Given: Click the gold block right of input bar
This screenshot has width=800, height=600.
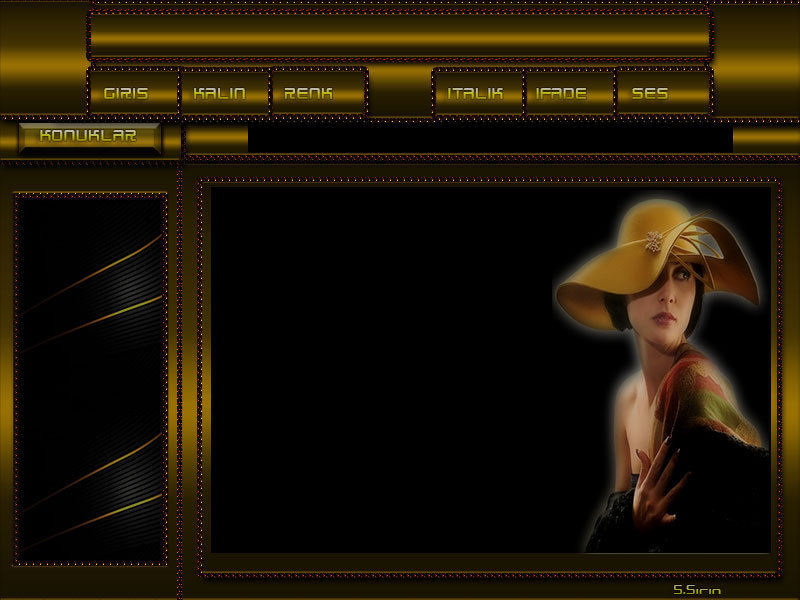Looking at the screenshot, I should (765, 138).
